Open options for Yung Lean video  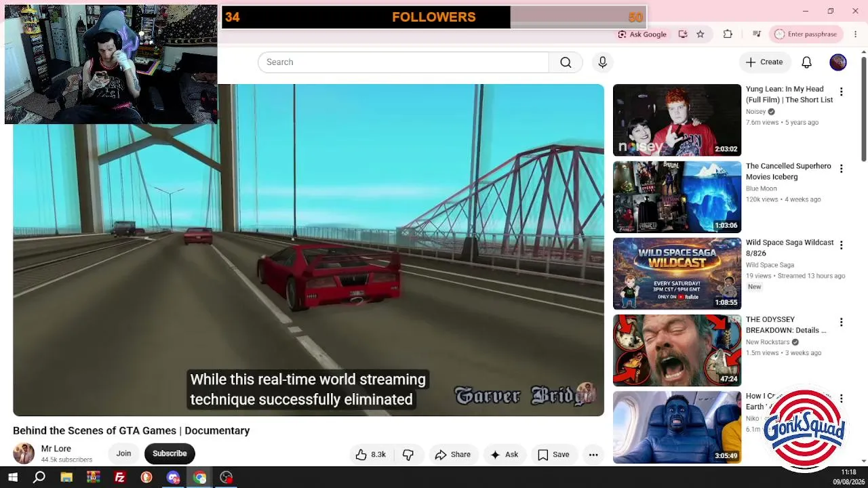(841, 92)
